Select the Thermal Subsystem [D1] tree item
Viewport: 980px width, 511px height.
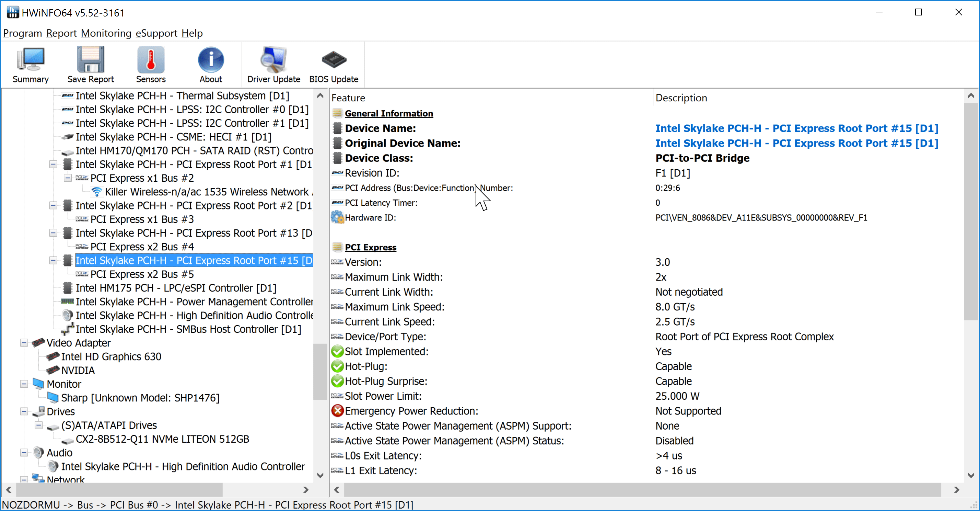(182, 96)
